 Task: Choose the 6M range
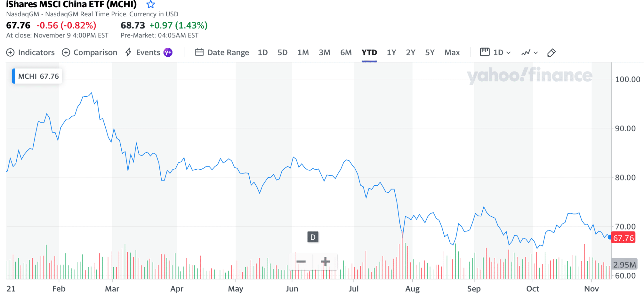point(346,53)
